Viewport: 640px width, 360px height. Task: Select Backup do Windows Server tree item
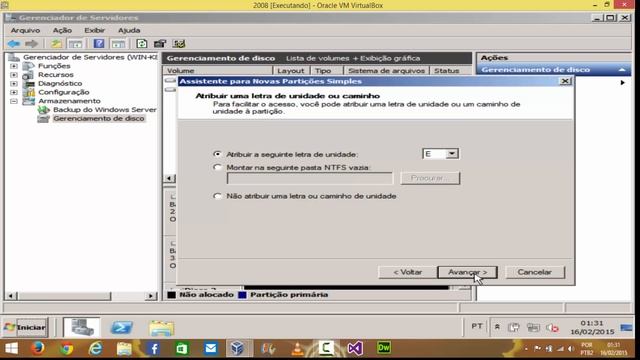pos(104,110)
